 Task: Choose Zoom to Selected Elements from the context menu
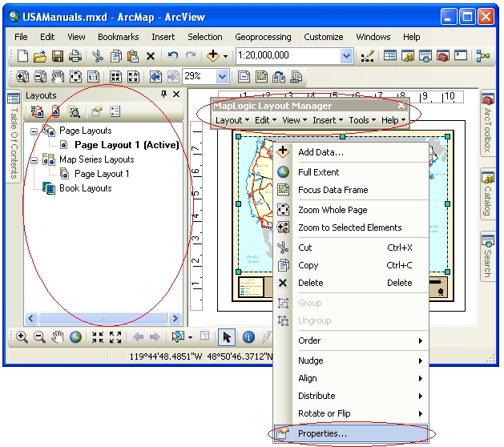352,228
